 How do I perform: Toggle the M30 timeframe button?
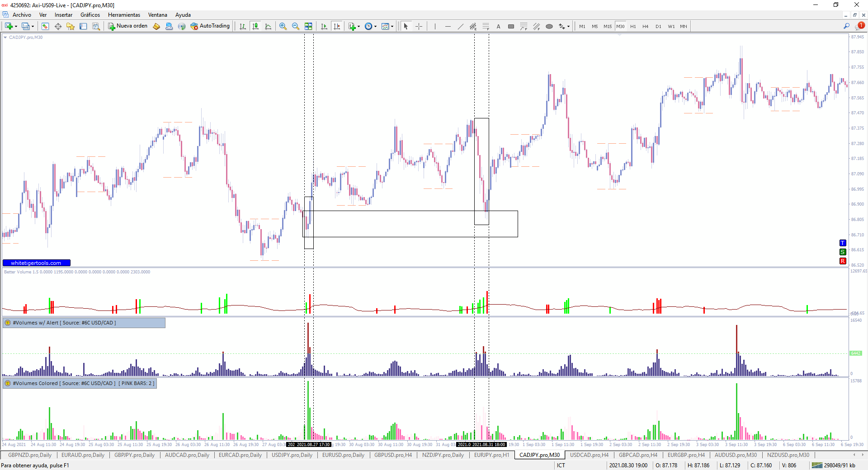620,26
